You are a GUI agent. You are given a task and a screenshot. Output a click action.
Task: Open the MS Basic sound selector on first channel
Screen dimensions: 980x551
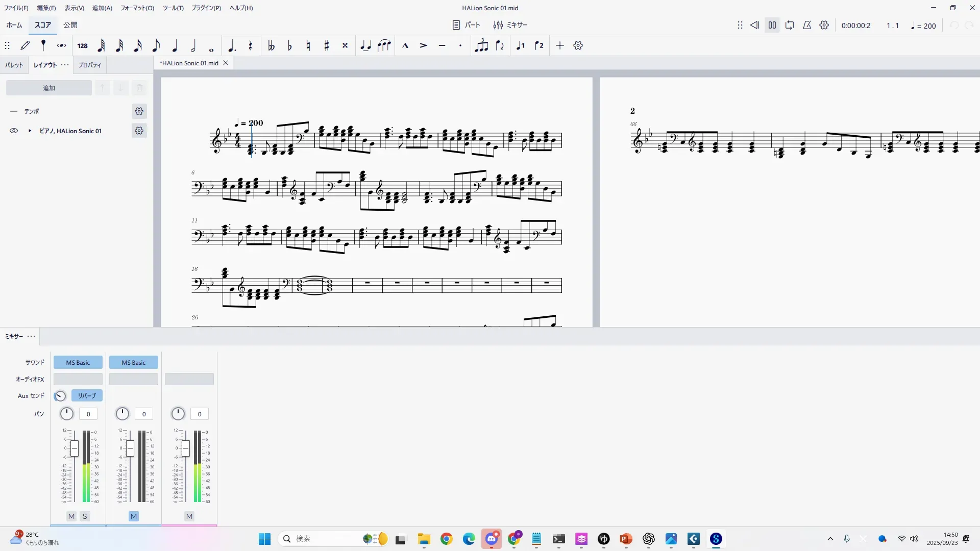[x=78, y=362]
